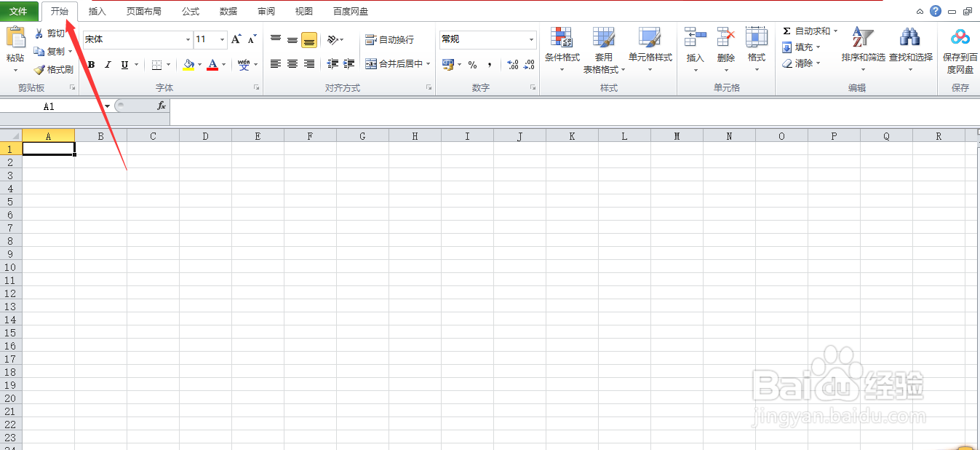Toggle Wrap Text (自动换行)
The width and height of the screenshot is (980, 450).
tap(384, 40)
